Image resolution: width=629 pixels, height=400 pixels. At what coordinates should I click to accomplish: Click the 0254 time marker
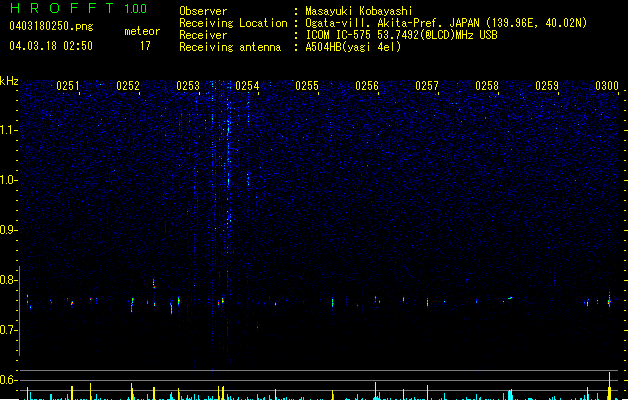pyautogui.click(x=248, y=86)
